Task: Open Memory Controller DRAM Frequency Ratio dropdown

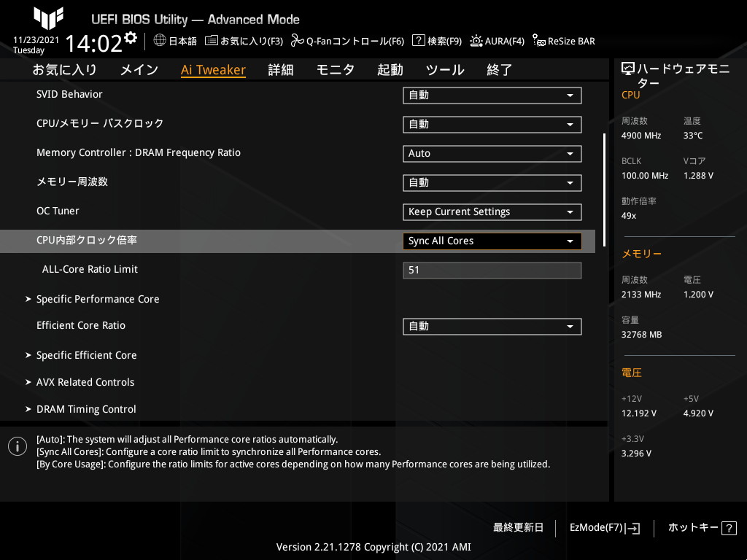Action: tap(492, 153)
